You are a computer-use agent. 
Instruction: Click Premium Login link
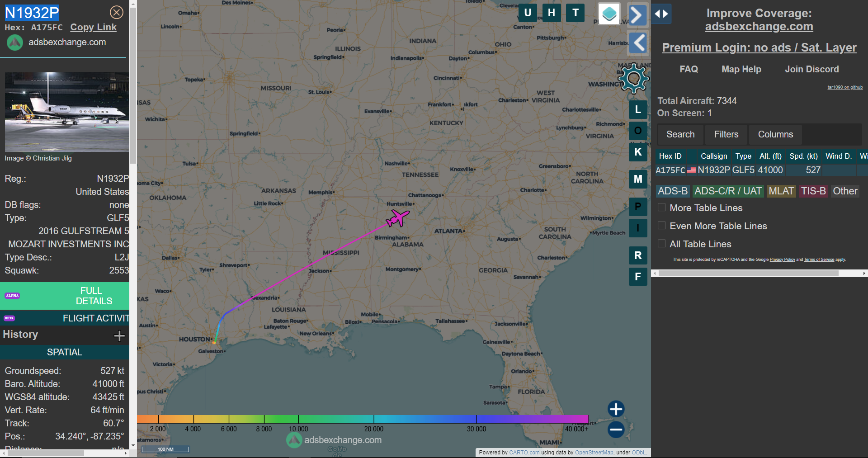pos(759,47)
